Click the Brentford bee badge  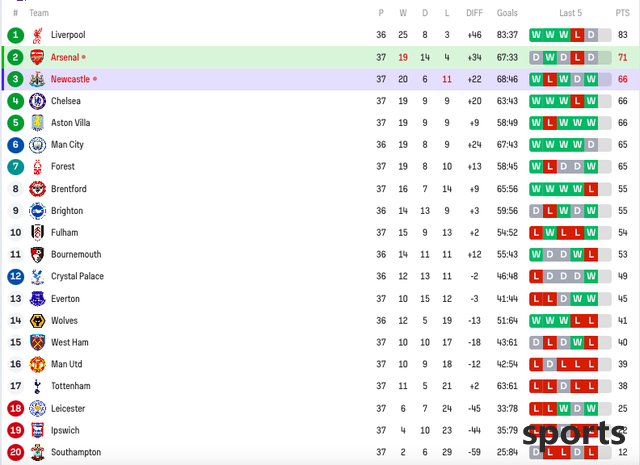pyautogui.click(x=37, y=189)
